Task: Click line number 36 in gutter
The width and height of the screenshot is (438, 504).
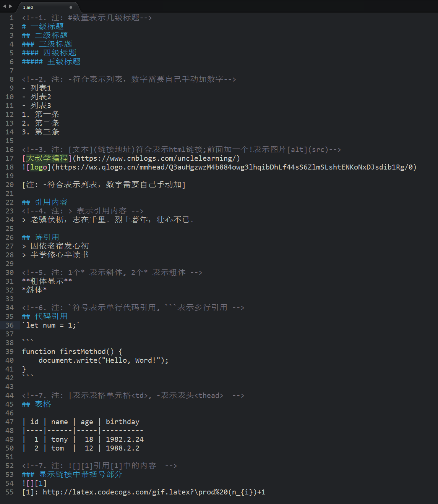Action: [x=10, y=325]
